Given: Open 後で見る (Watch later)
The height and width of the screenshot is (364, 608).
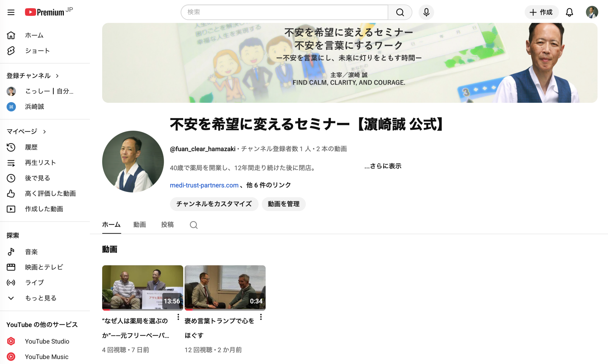Looking at the screenshot, I should 37,178.
